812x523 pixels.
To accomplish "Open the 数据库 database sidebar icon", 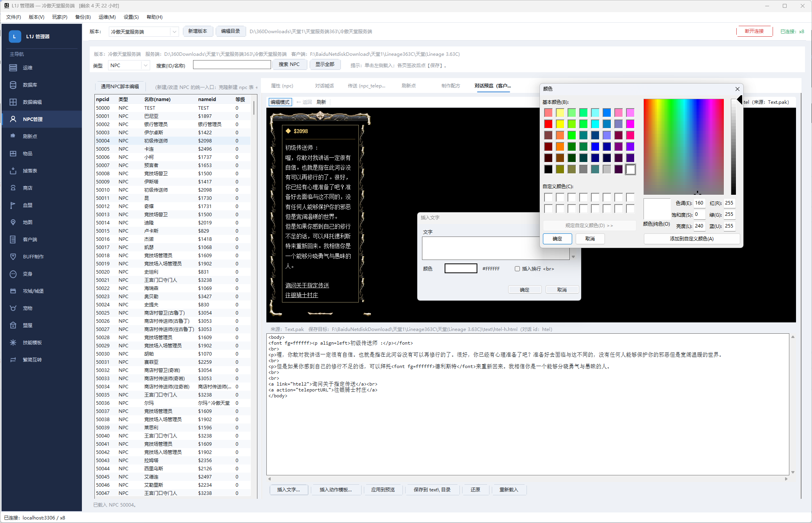I will pyautogui.click(x=13, y=85).
